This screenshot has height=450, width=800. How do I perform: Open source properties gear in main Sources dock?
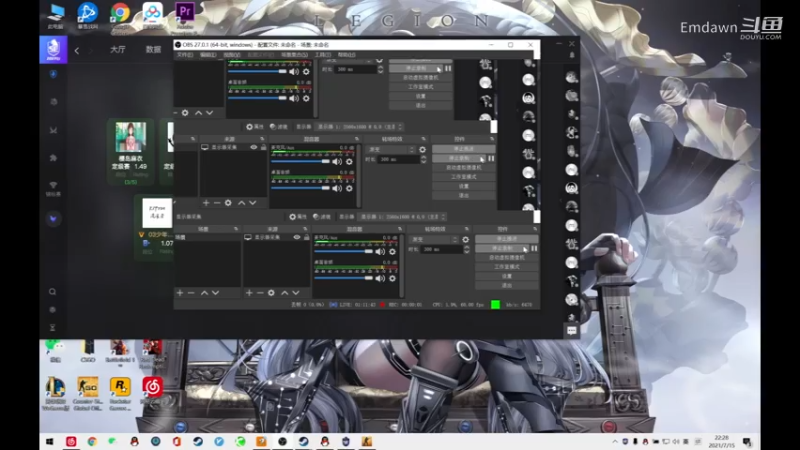click(x=271, y=293)
